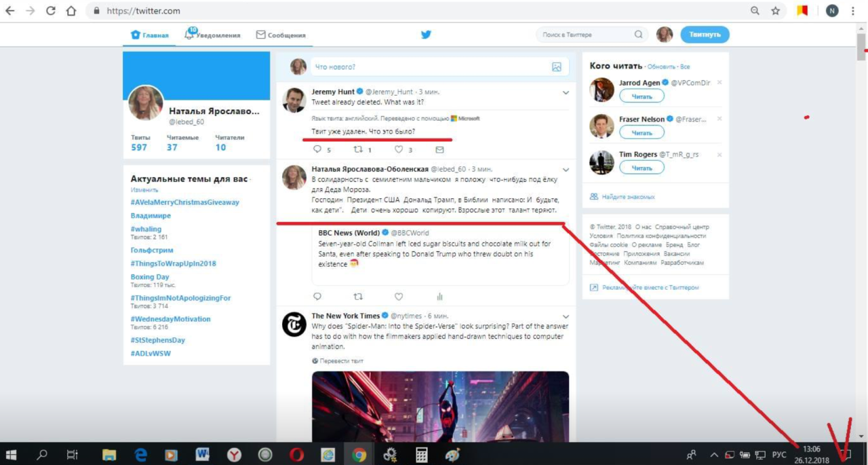Open profile menu via header avatar
868x465 pixels.
coord(665,35)
